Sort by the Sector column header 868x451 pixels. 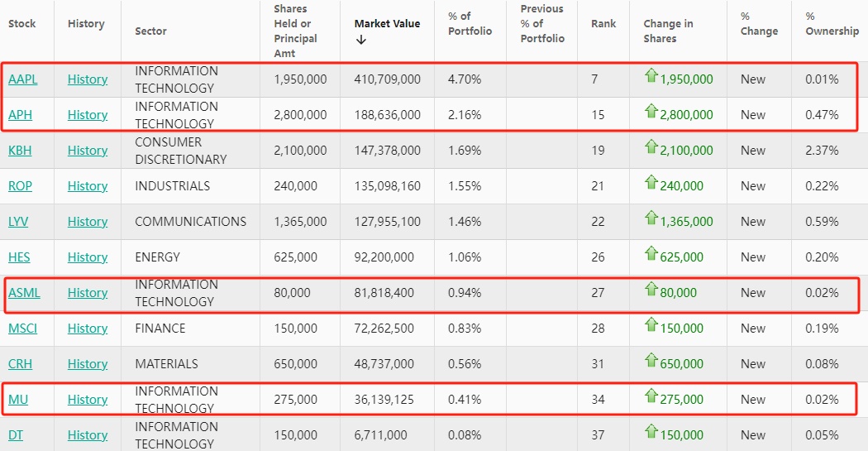pyautogui.click(x=150, y=31)
